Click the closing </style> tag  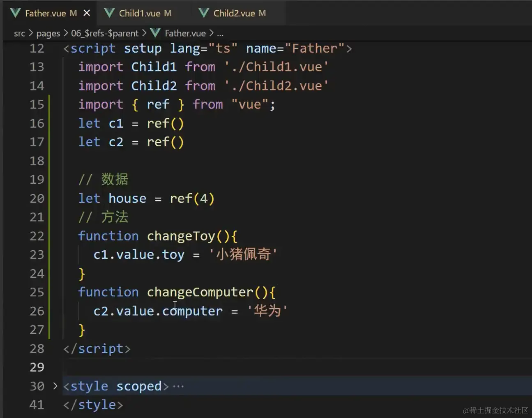click(x=93, y=405)
